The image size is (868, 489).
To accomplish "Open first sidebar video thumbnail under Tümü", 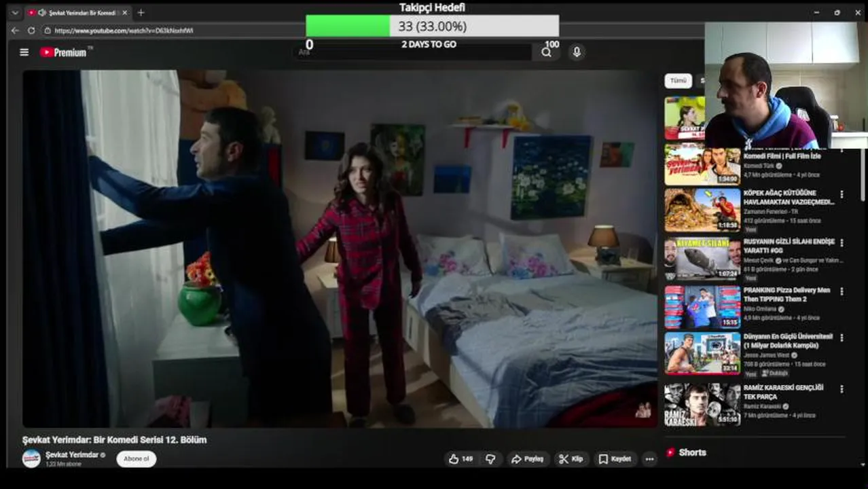I will pos(685,117).
